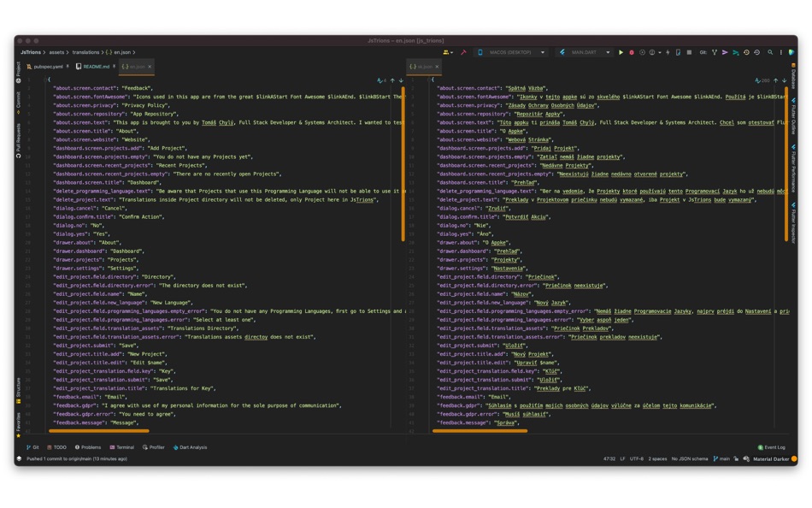
Task: Click the red Debug bug icon
Action: pos(632,52)
